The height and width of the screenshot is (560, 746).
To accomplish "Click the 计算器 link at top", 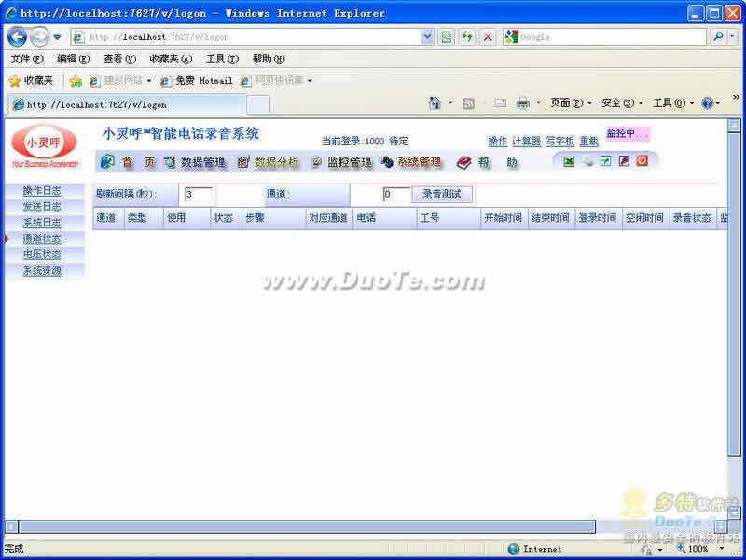I will tap(526, 142).
